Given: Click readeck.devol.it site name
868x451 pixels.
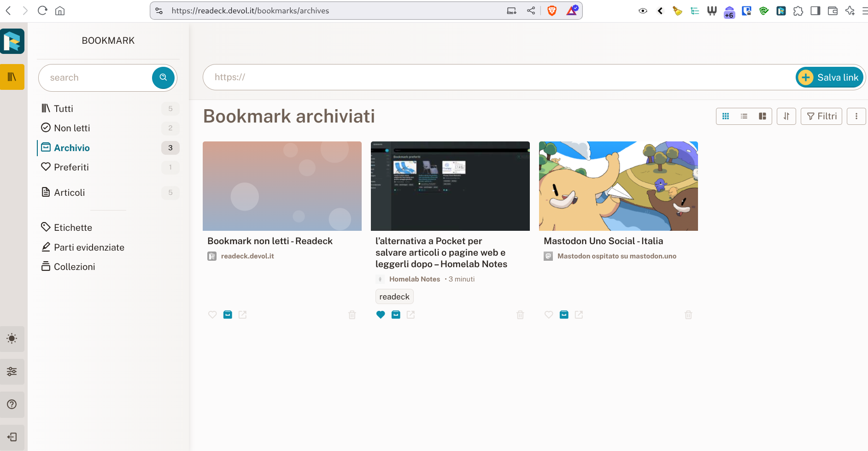Looking at the screenshot, I should (247, 256).
